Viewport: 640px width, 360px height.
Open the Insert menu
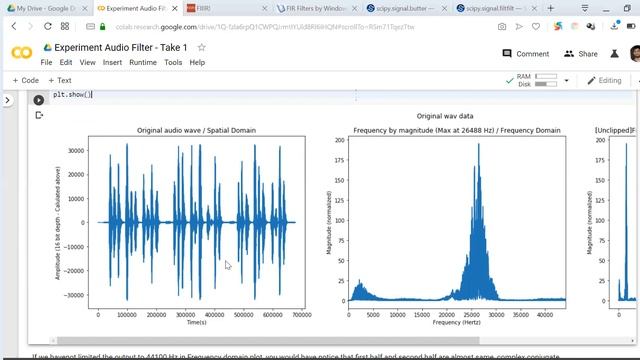(112, 62)
